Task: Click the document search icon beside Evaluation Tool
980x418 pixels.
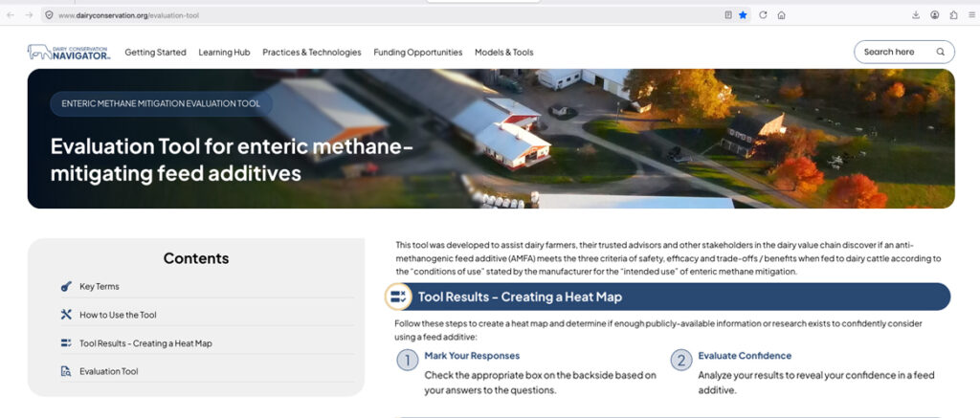Action: [x=65, y=371]
